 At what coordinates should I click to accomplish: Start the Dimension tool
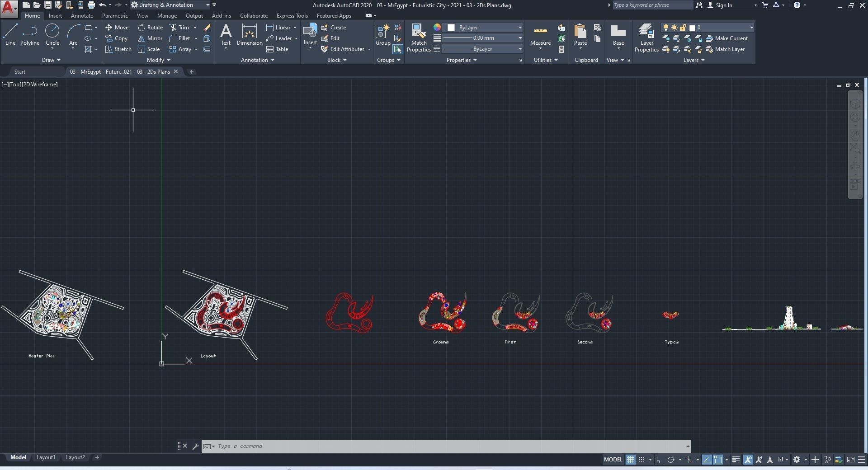pos(250,35)
